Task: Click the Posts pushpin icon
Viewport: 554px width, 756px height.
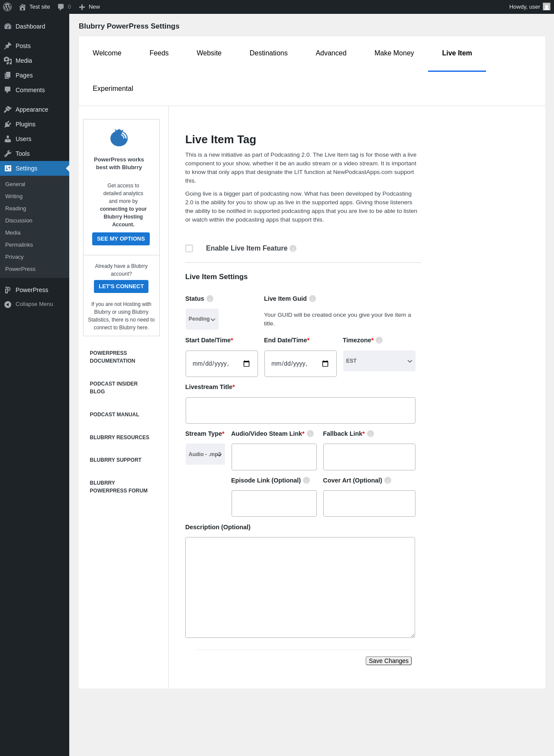Action: [8, 46]
